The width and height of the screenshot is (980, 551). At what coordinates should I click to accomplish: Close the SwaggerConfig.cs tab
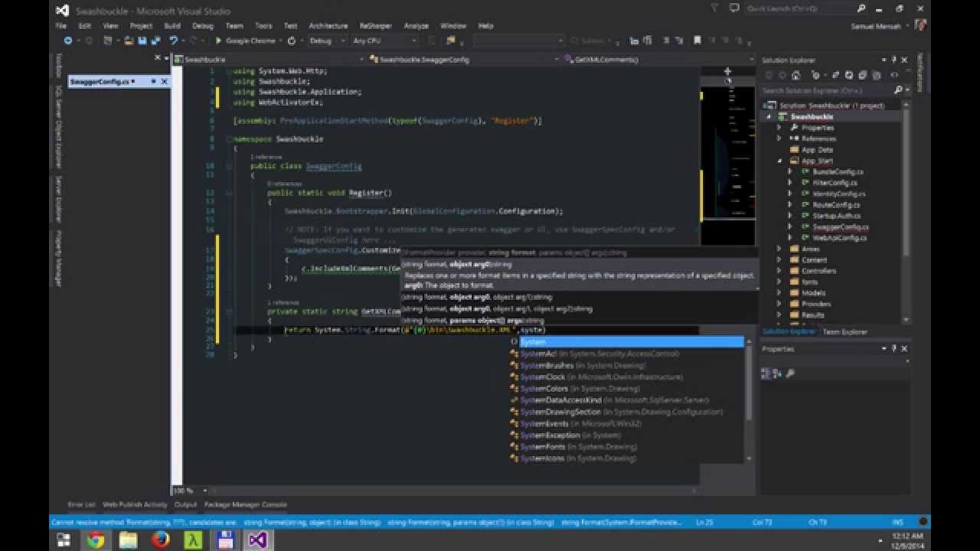164,81
